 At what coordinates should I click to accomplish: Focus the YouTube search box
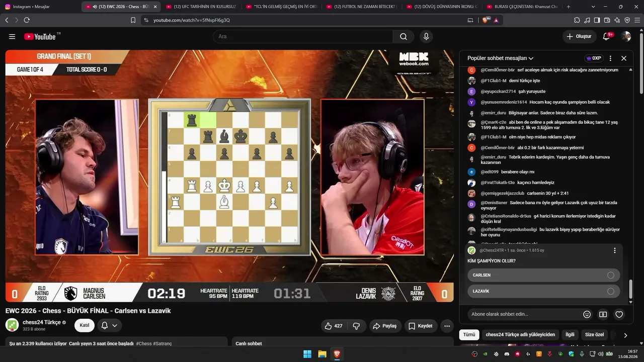pyautogui.click(x=303, y=36)
